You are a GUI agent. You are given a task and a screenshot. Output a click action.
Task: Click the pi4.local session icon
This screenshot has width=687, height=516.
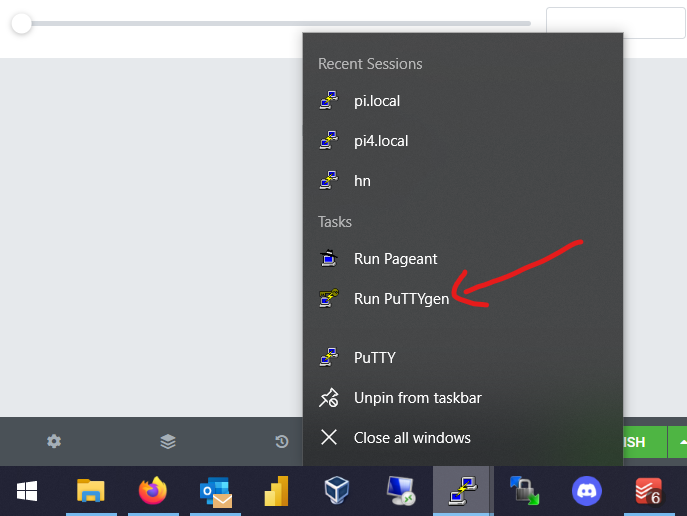pyautogui.click(x=329, y=140)
